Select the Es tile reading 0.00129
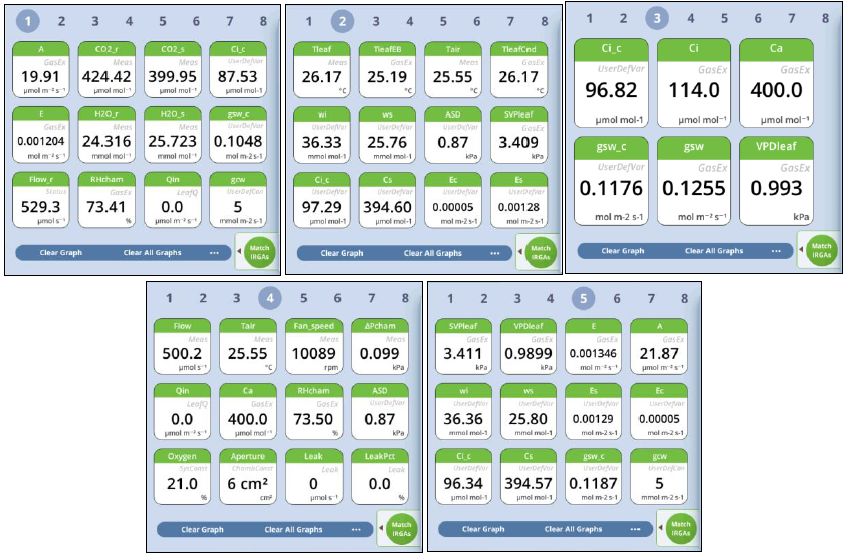This screenshot has height=555, width=846. click(x=593, y=412)
